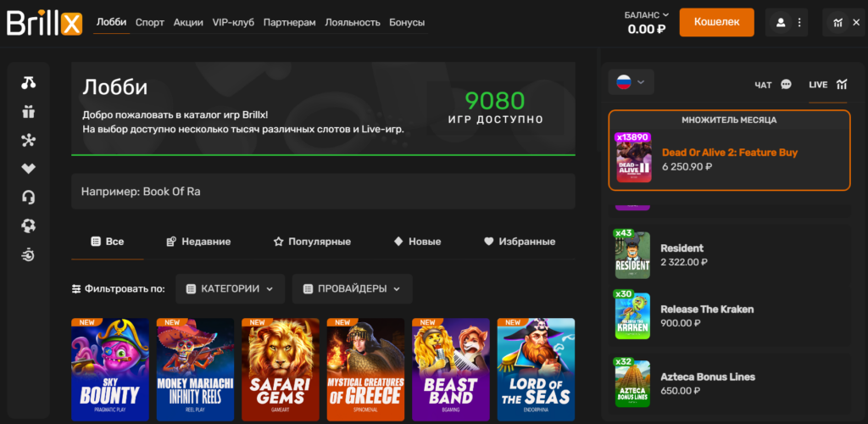The image size is (868, 424).
Task: Open the Safari Gems game card
Action: tap(281, 370)
